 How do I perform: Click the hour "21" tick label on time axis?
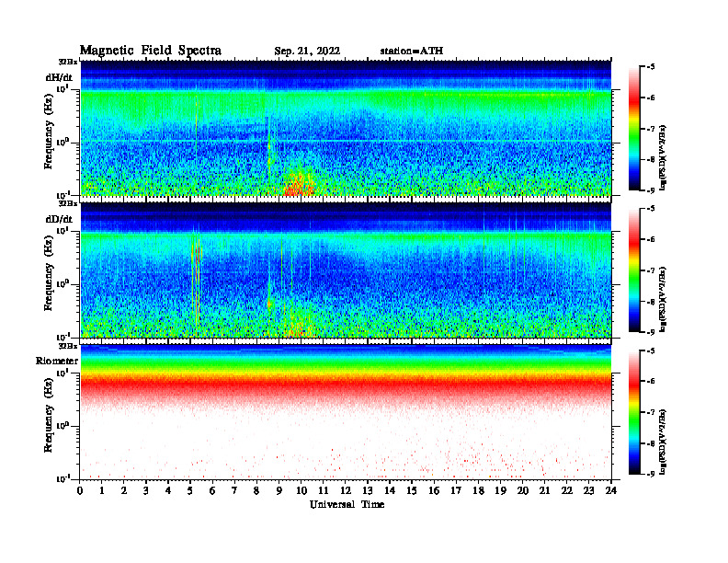(x=544, y=491)
